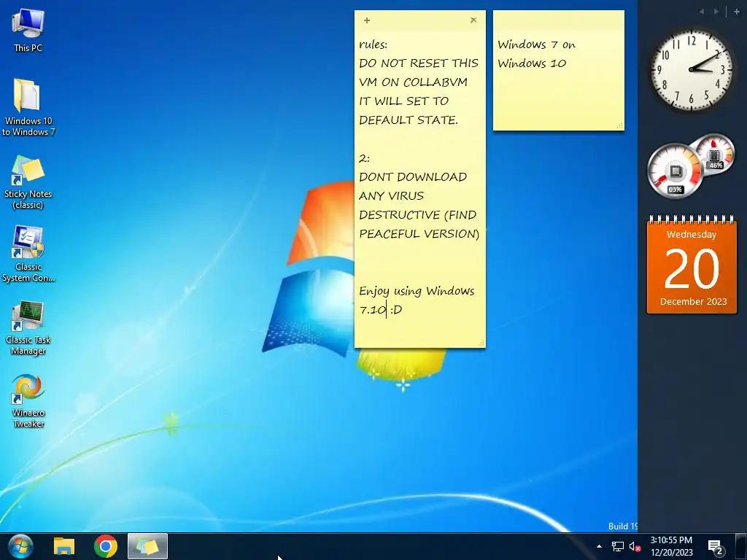
Task: Click the 'DEFAULT STATE.' note line
Action: [x=409, y=120]
